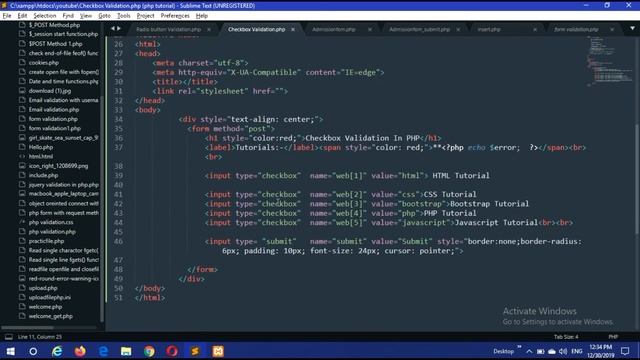The image size is (640, 360).
Task: Switch to Admissionform_submit.php tab
Action: coord(419,29)
